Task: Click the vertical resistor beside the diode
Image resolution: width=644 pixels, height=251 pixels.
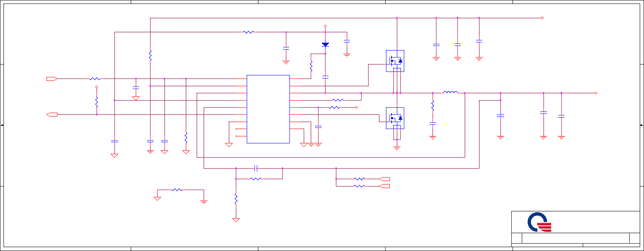Action: [x=311, y=66]
